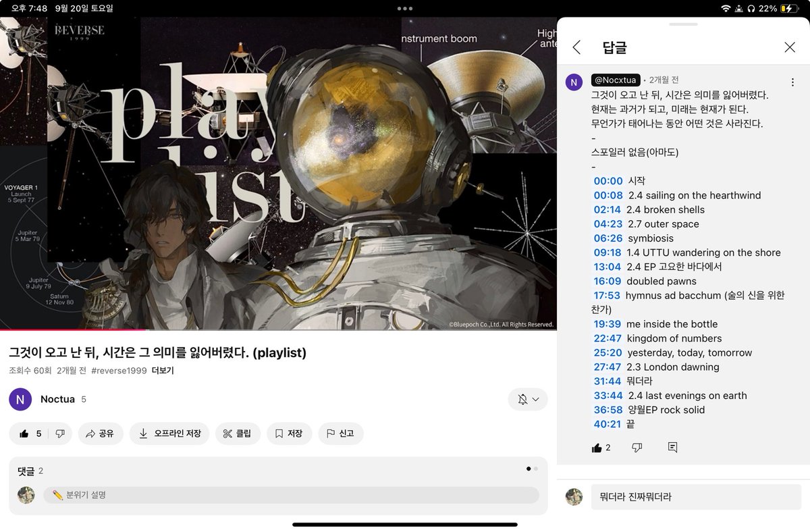Tap the N avatar beside the comment
Viewport: 810px width, 532px height.
[x=574, y=82]
